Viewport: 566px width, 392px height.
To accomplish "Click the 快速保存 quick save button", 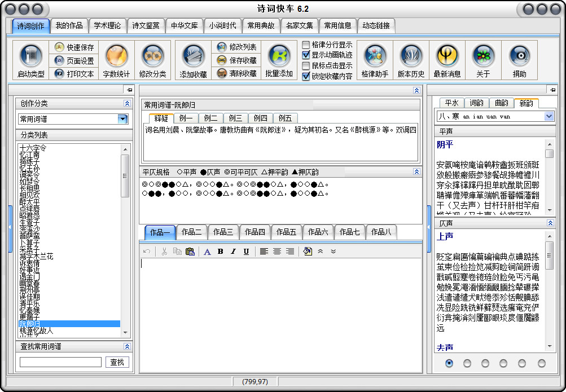I will click(x=74, y=47).
